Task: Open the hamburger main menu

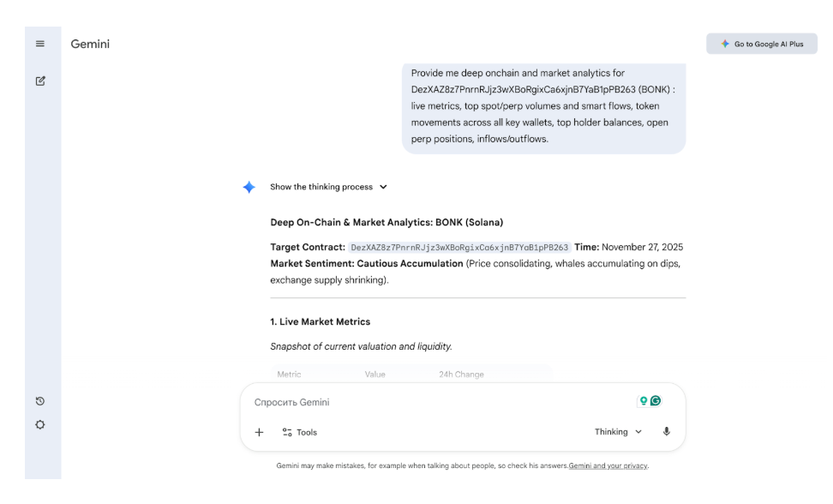Action: pos(39,44)
